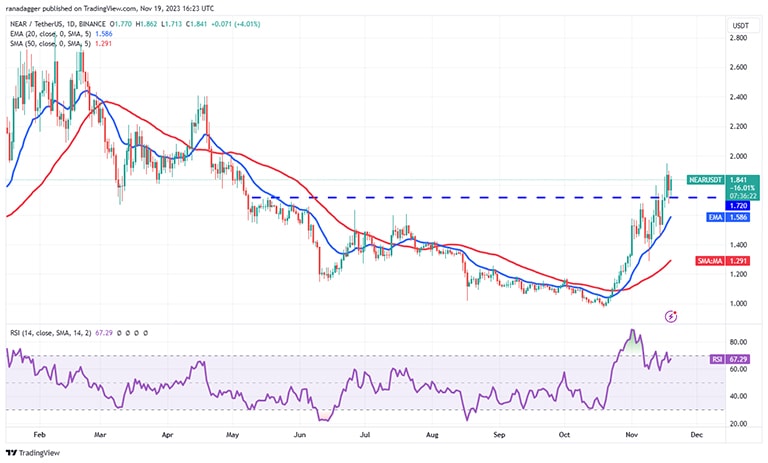
Task: Click the ranadagger published header text
Action: 111,8
